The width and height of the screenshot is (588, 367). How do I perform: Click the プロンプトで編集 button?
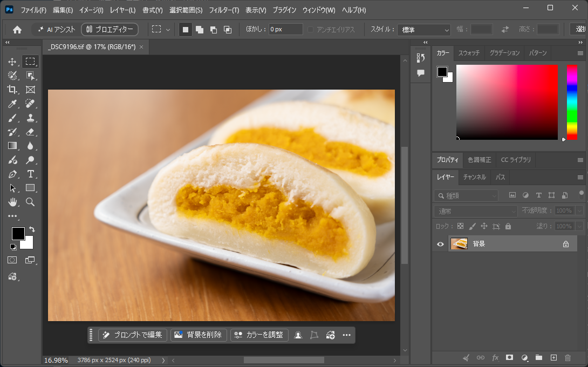pos(133,335)
